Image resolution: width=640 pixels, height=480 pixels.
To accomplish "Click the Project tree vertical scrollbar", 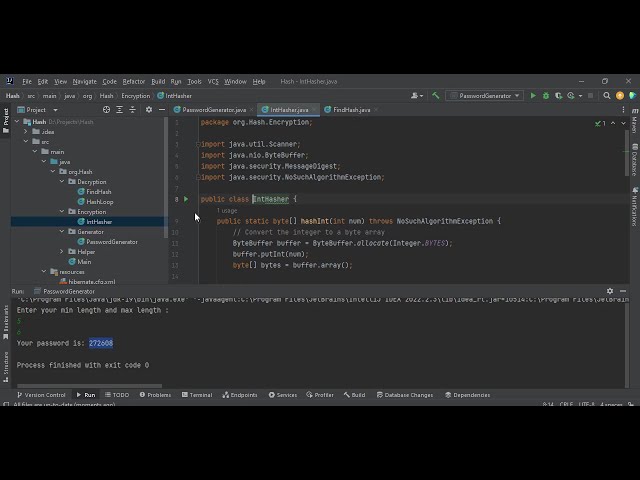I will coord(166,177).
